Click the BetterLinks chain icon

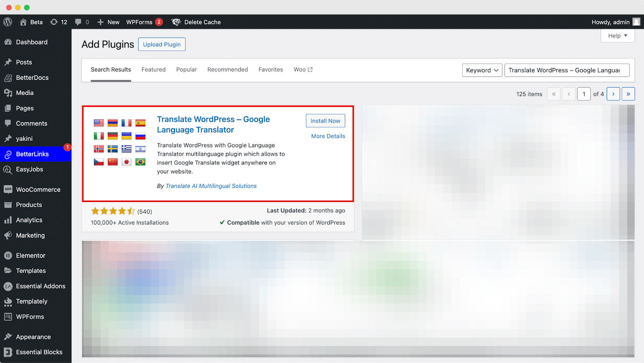(8, 155)
